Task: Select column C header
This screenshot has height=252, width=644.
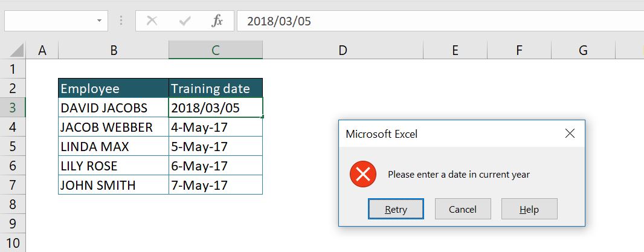Action: tap(216, 50)
